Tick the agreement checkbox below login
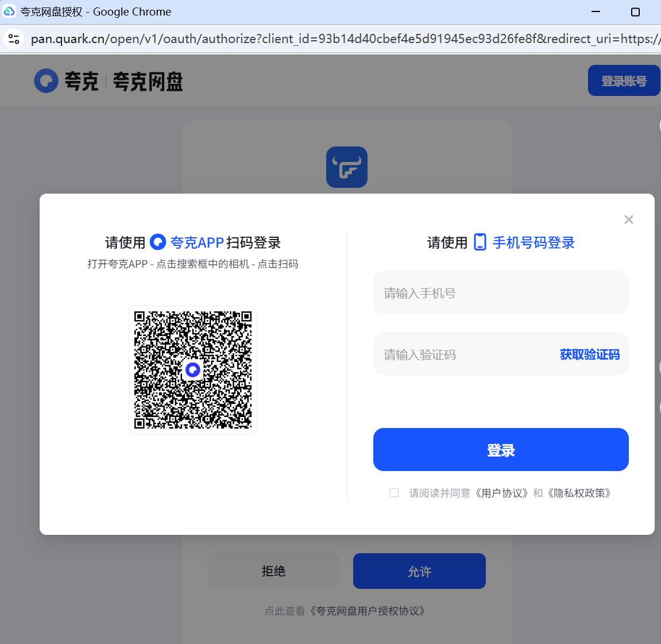661x644 pixels. (x=394, y=492)
